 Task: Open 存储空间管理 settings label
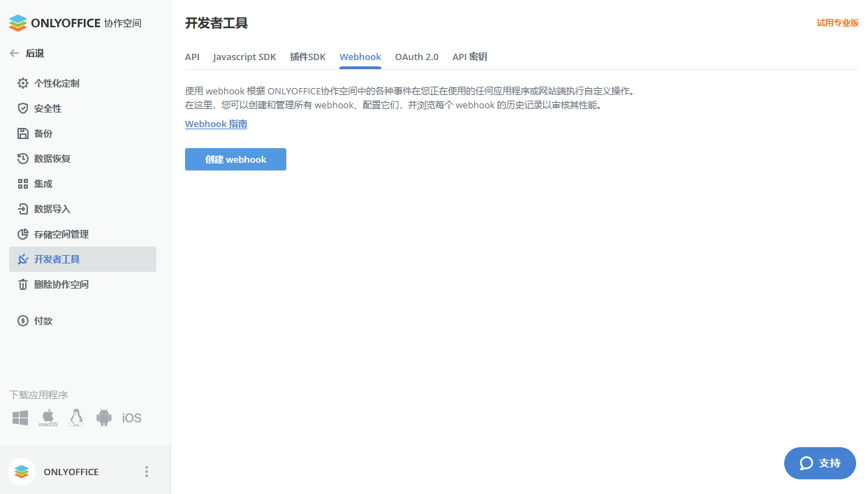pos(61,234)
